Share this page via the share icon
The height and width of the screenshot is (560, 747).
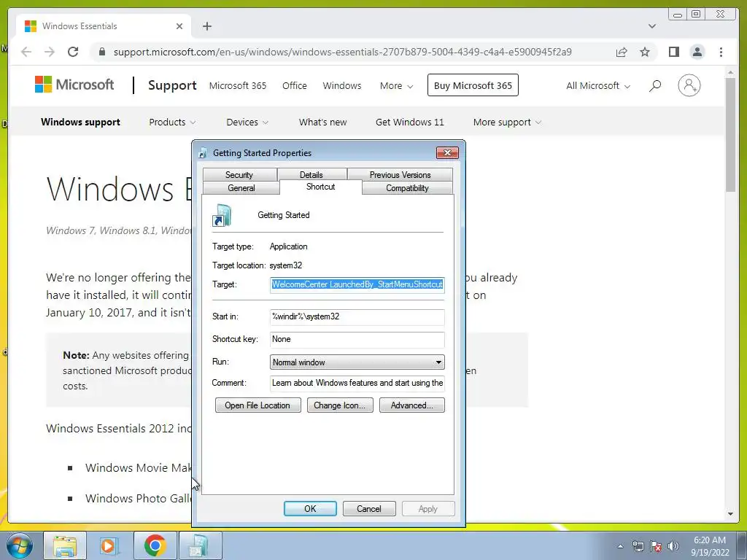pyautogui.click(x=622, y=52)
